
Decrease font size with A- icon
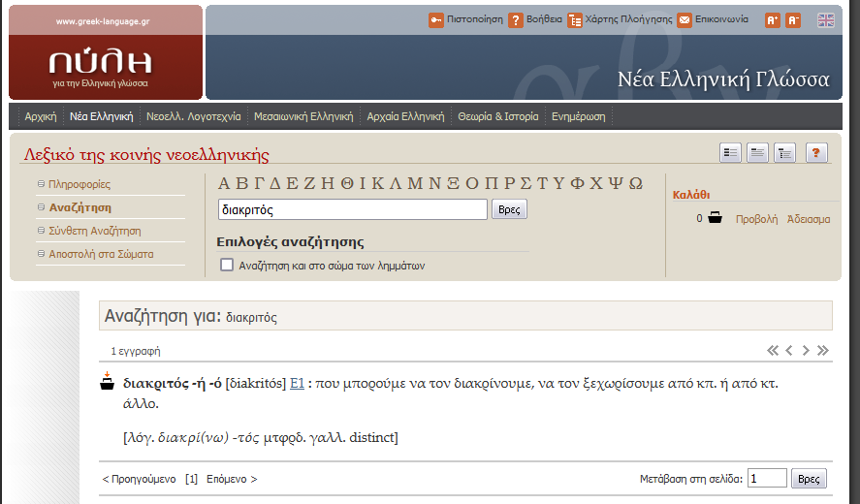point(793,20)
